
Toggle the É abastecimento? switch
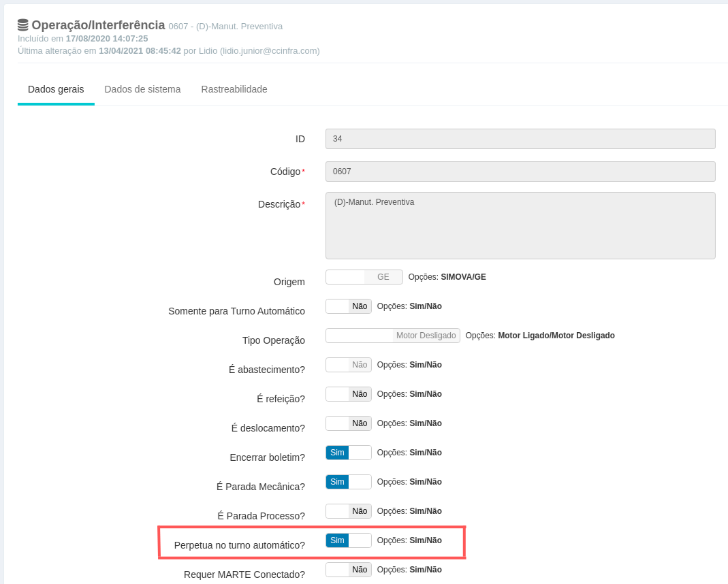pos(348,365)
